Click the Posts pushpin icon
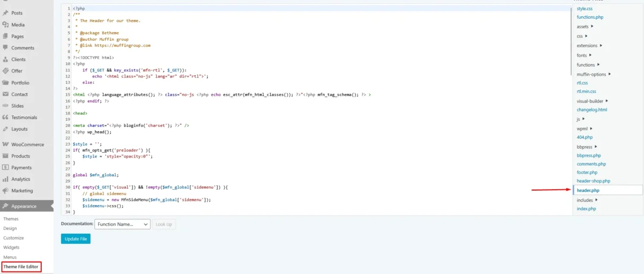 click(x=5, y=13)
